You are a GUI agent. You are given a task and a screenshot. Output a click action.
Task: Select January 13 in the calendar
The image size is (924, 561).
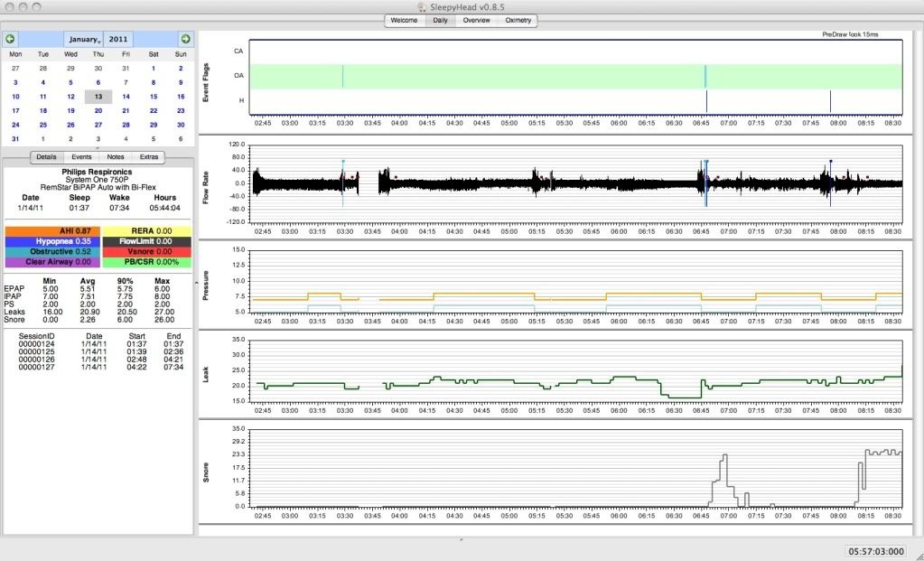click(x=98, y=97)
